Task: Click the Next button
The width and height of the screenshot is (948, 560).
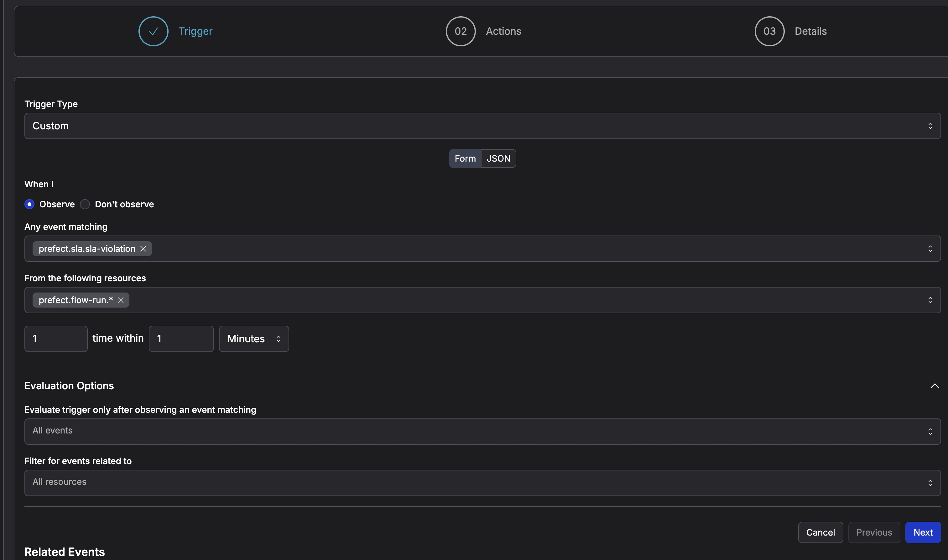Action: [x=923, y=532]
